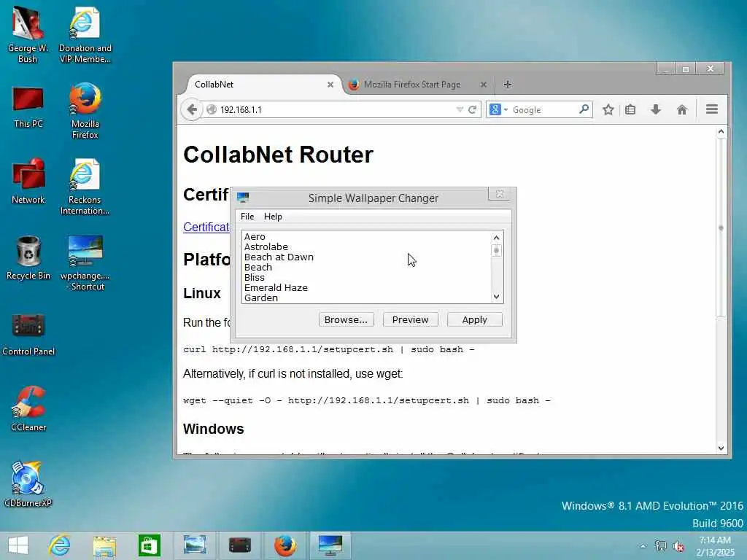The height and width of the screenshot is (560, 747).
Task: Follow the Certificate link
Action: 206,227
